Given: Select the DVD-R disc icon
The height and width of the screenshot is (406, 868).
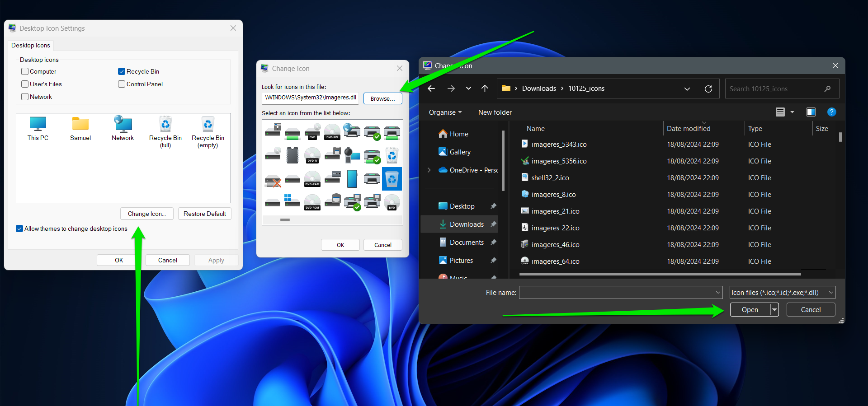Looking at the screenshot, I should coord(312,155).
